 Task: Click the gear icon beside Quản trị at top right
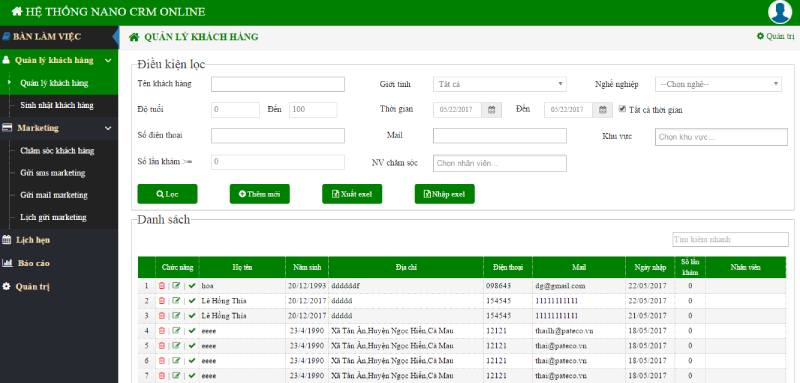pos(760,36)
